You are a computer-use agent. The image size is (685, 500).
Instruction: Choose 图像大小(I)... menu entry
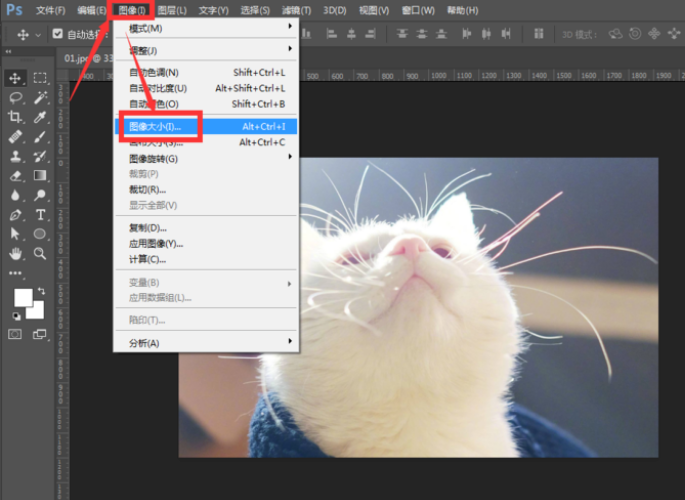coord(206,127)
